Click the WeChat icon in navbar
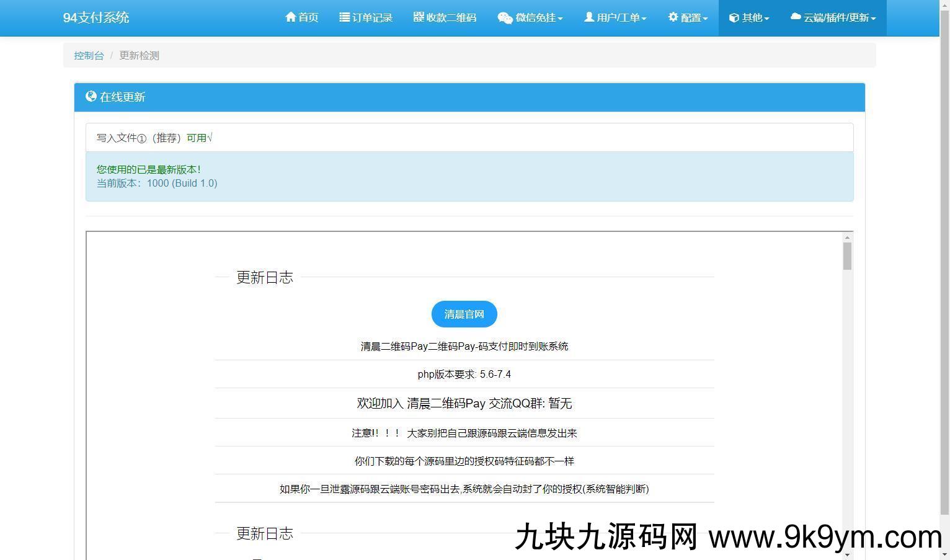This screenshot has width=950, height=560. click(x=505, y=18)
